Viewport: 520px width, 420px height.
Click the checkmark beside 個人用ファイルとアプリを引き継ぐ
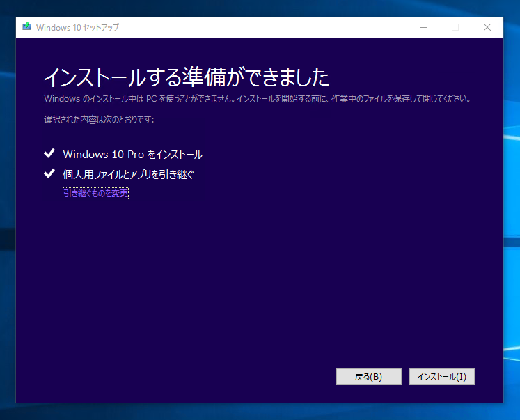coord(49,173)
